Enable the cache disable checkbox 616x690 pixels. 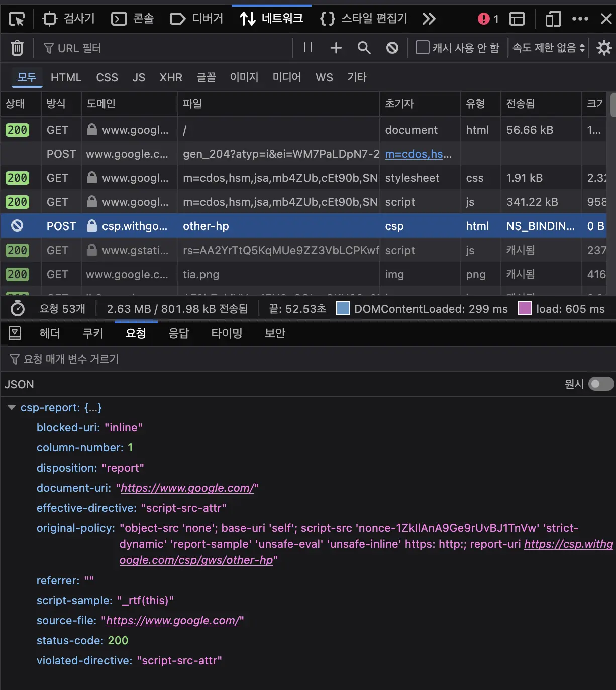[x=423, y=48]
